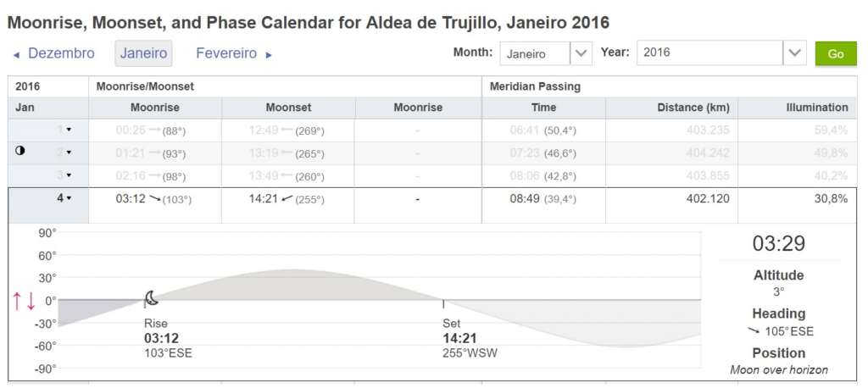Click the ESE heading arrow next to 105°

754,331
